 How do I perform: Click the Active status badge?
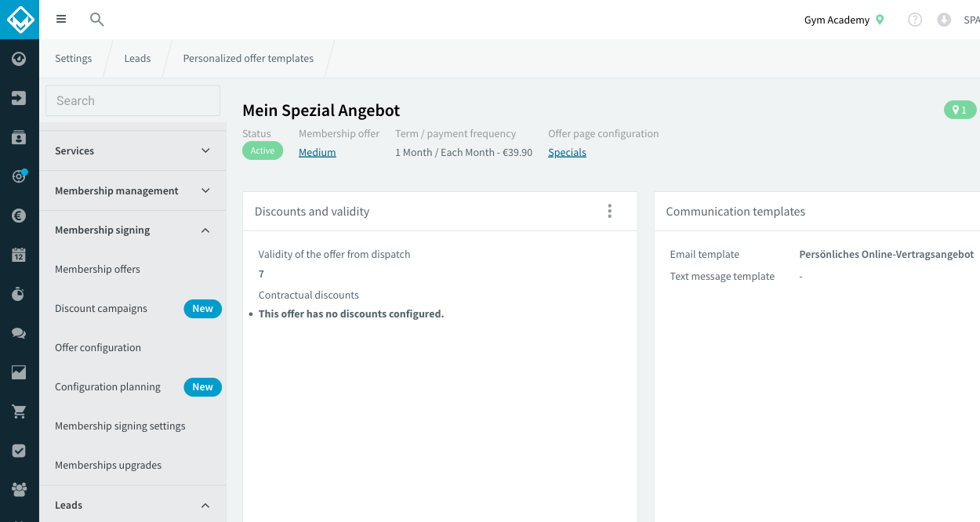click(263, 150)
